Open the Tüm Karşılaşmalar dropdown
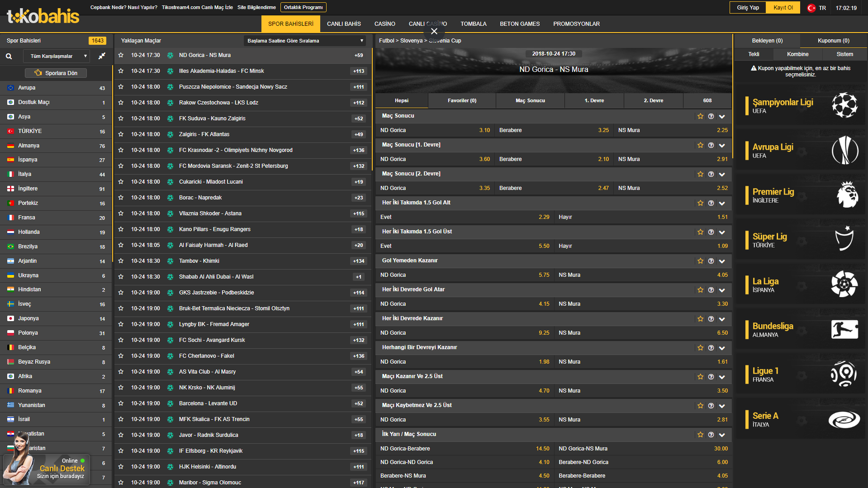The image size is (868, 488). point(57,56)
